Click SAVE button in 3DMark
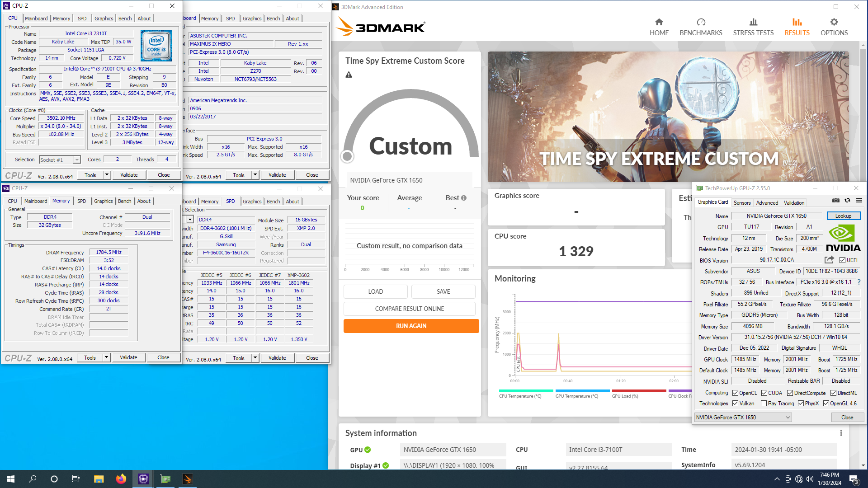Screen dimensions: 868x488 [443, 291]
